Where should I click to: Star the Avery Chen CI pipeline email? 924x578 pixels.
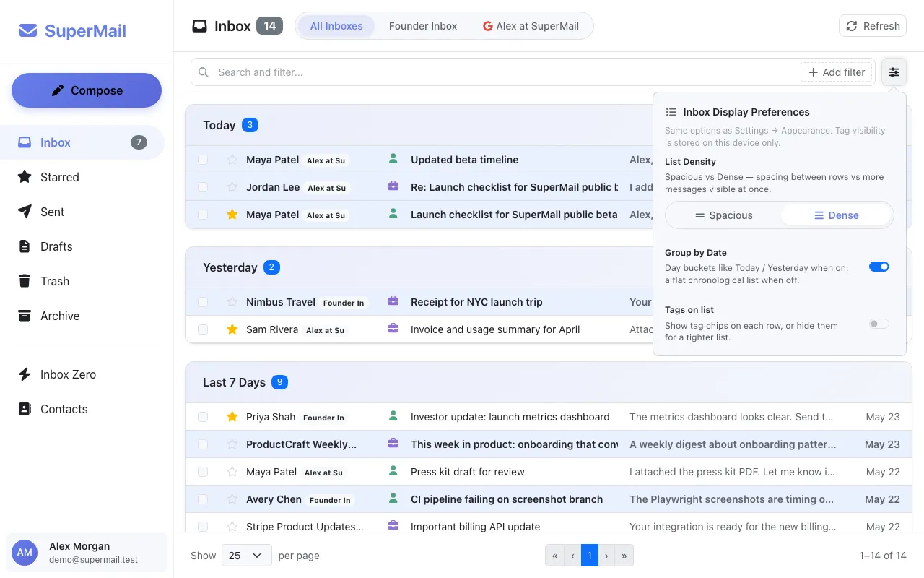tap(232, 499)
